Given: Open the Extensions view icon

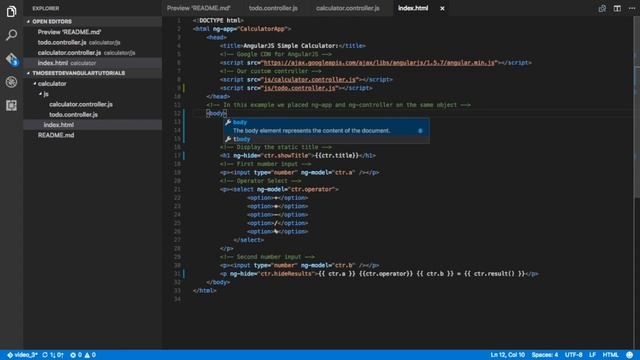Looking at the screenshot, I should click(11, 105).
